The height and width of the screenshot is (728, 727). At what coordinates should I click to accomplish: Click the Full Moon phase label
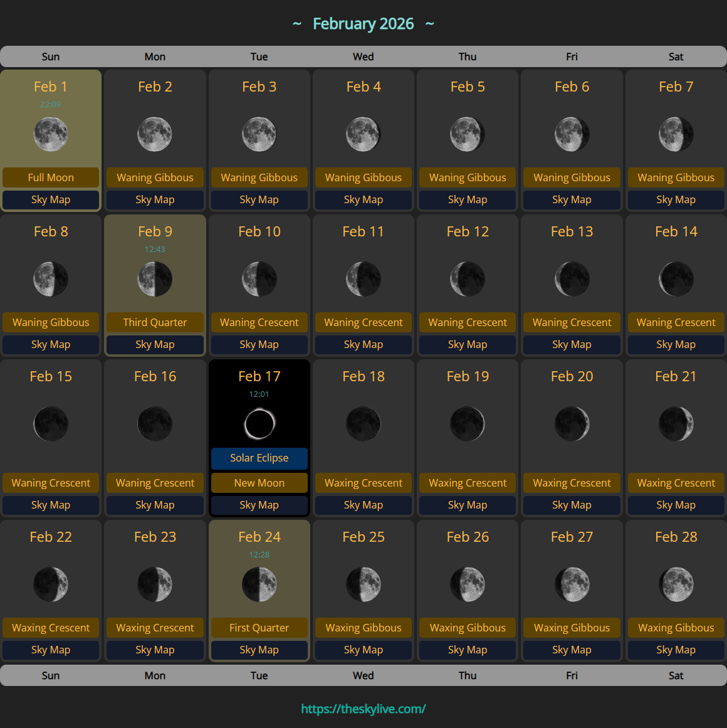51,177
